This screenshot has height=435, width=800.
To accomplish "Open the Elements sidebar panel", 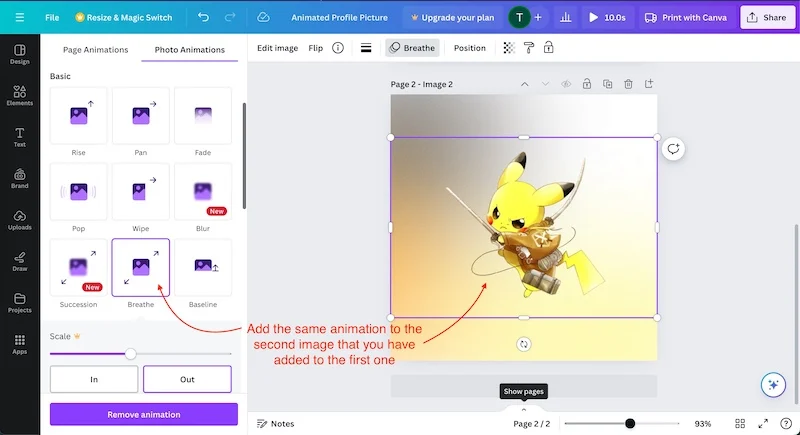I will click(x=19, y=94).
